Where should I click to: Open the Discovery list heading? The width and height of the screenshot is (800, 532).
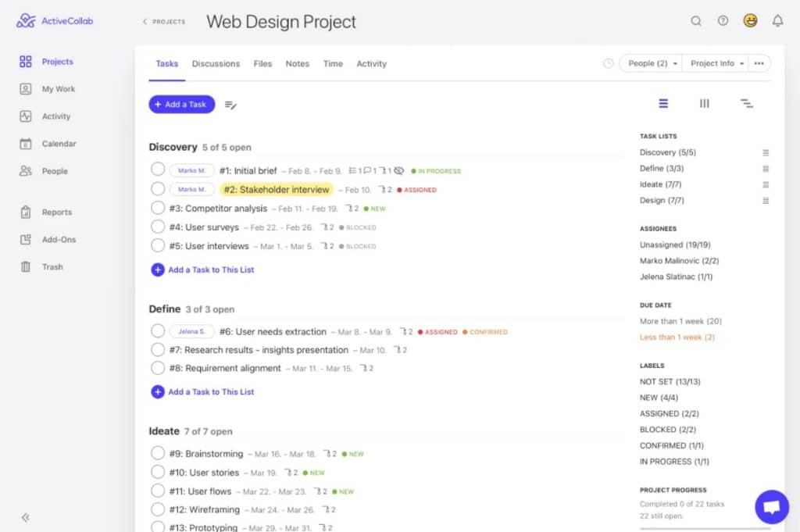(x=173, y=147)
